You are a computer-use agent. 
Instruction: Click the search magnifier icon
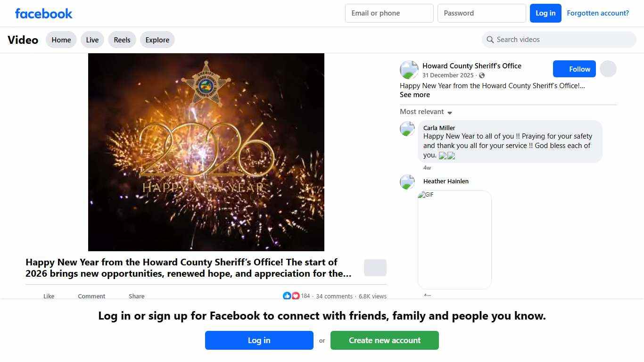pos(490,40)
